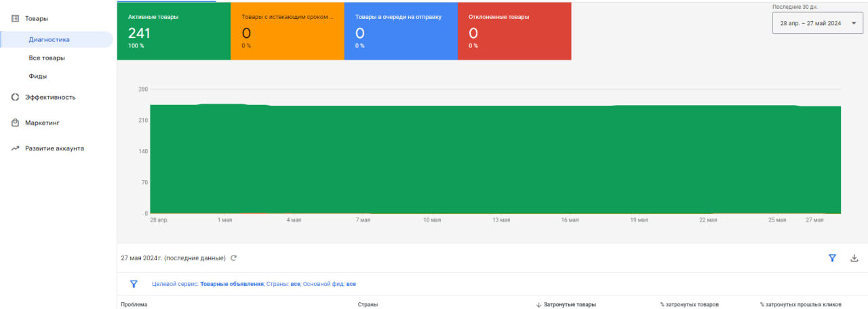Click the Эффективность circle icon

[15, 97]
